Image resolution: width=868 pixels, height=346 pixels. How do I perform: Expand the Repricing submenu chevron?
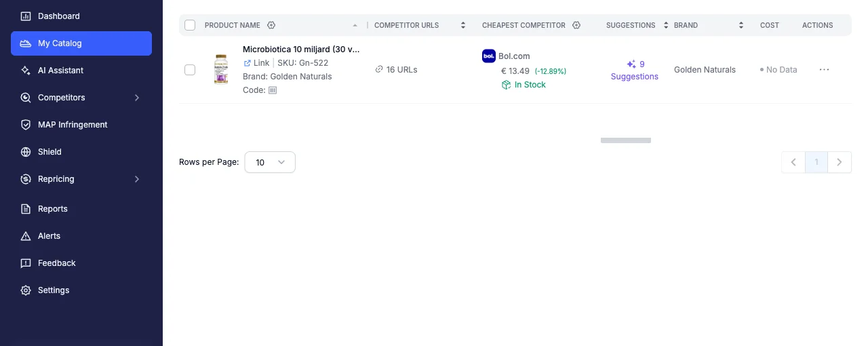click(137, 179)
